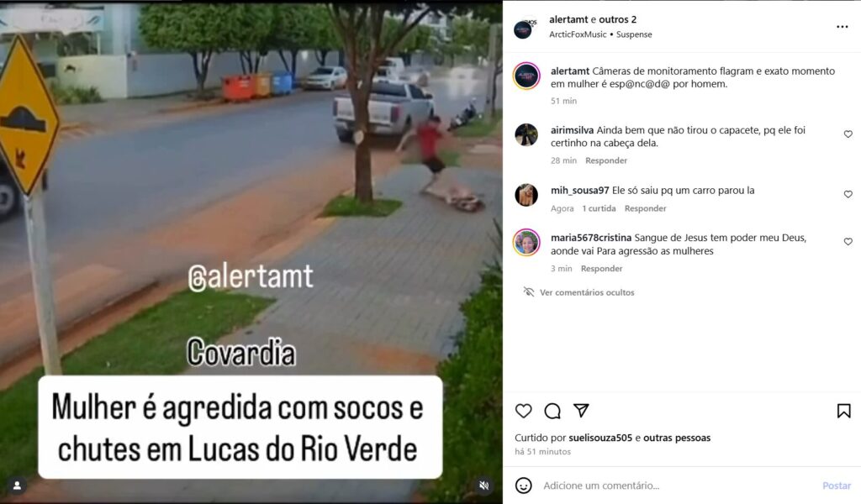Like maria5678cristina's comment
The image size is (861, 504).
coord(848,242)
